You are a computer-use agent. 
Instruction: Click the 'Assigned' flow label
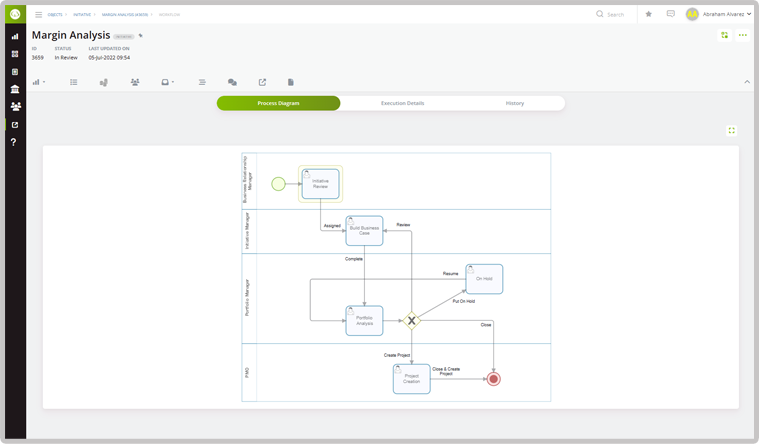coord(332,226)
